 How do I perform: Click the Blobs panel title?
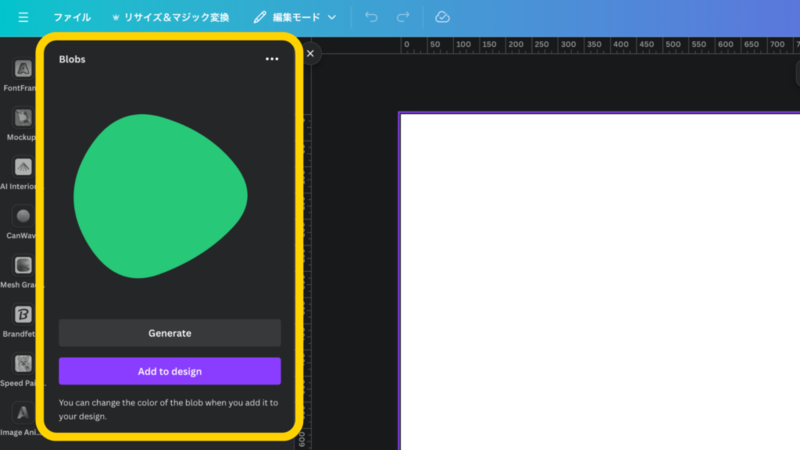pyautogui.click(x=72, y=59)
